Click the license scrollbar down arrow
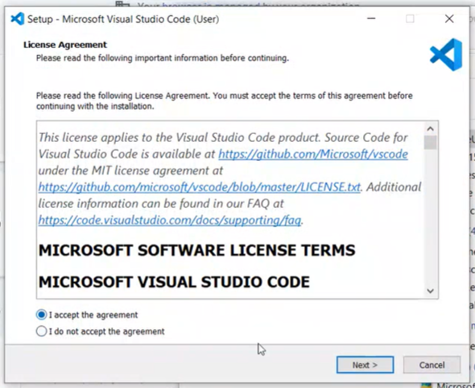Viewport: 475px width, 388px height. [430, 291]
